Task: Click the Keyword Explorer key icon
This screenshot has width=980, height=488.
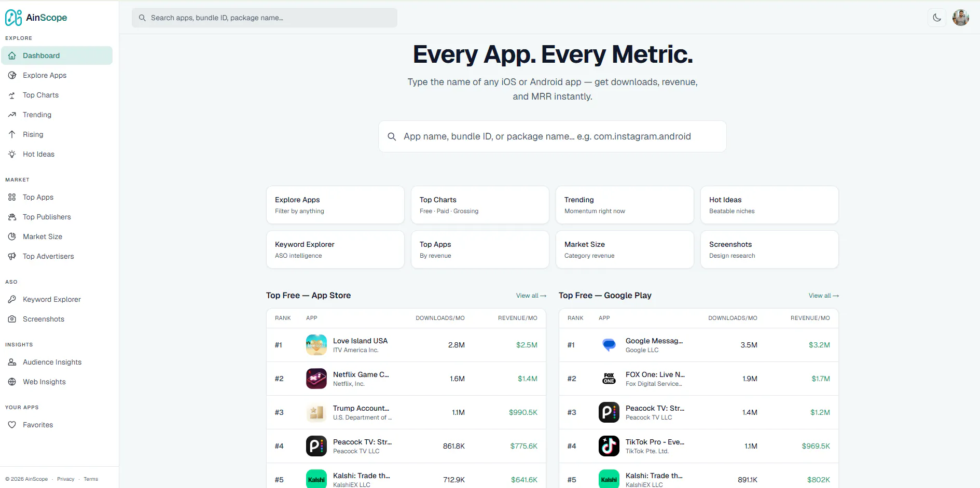Action: coord(12,299)
